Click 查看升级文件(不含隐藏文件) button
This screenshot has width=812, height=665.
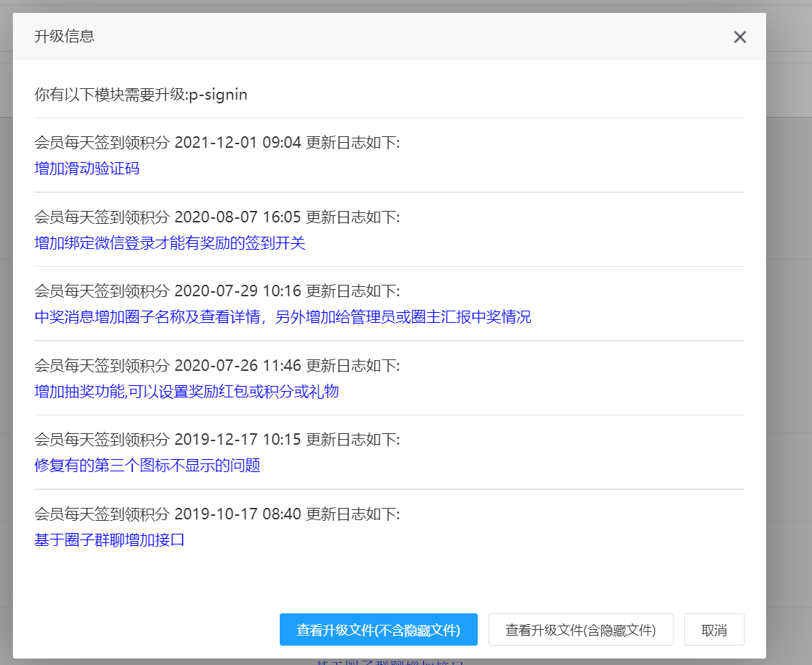coord(378,630)
